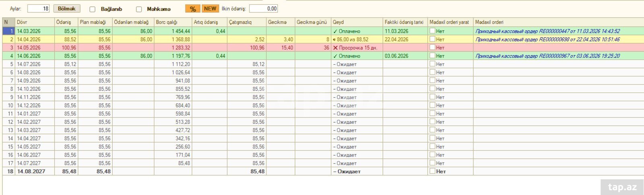
Task: Select the Оплачено cell in row 14.03.2026
Action: [x=357, y=31]
